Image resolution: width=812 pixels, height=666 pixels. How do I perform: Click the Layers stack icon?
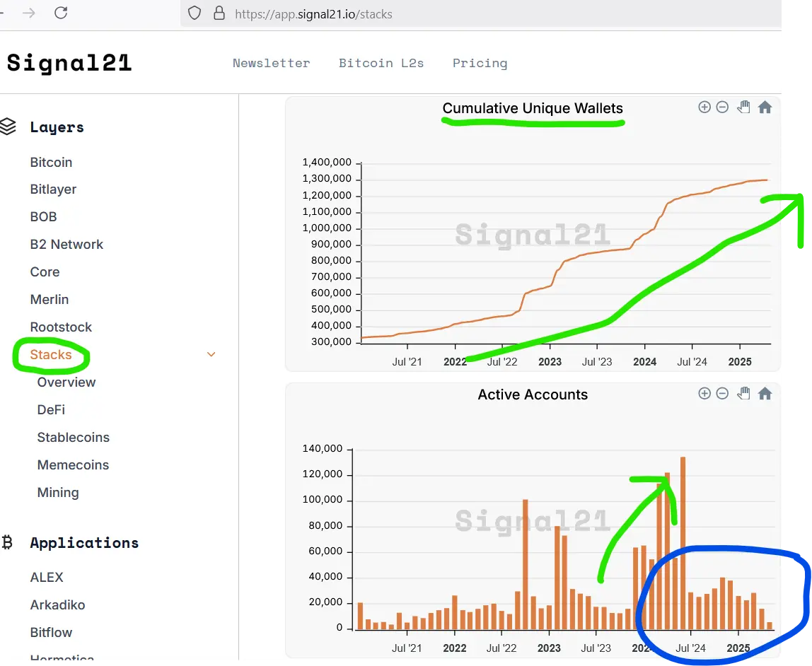pos(8,127)
